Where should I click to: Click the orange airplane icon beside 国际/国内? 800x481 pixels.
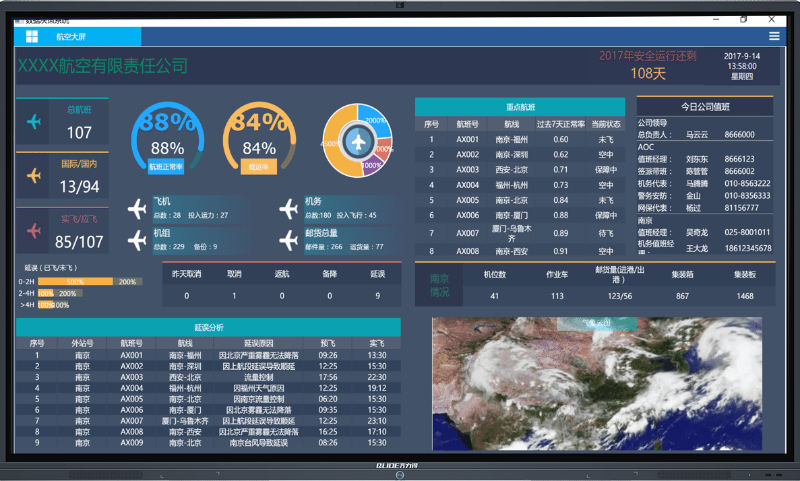point(35,176)
